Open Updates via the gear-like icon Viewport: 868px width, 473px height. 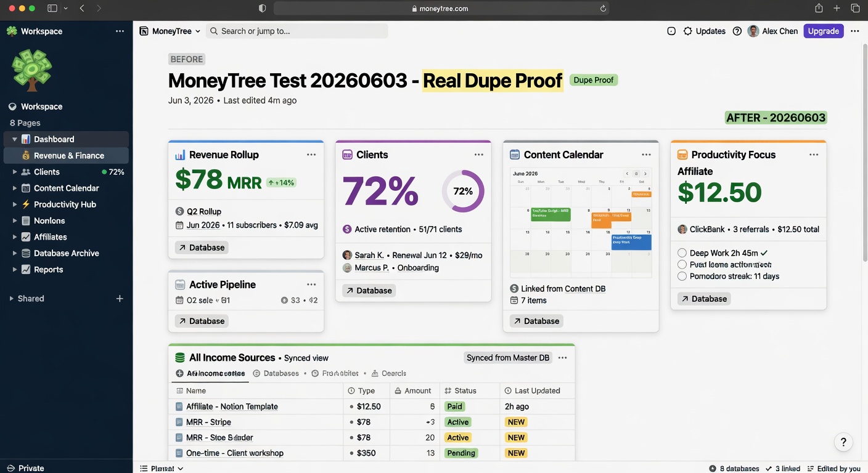point(688,31)
